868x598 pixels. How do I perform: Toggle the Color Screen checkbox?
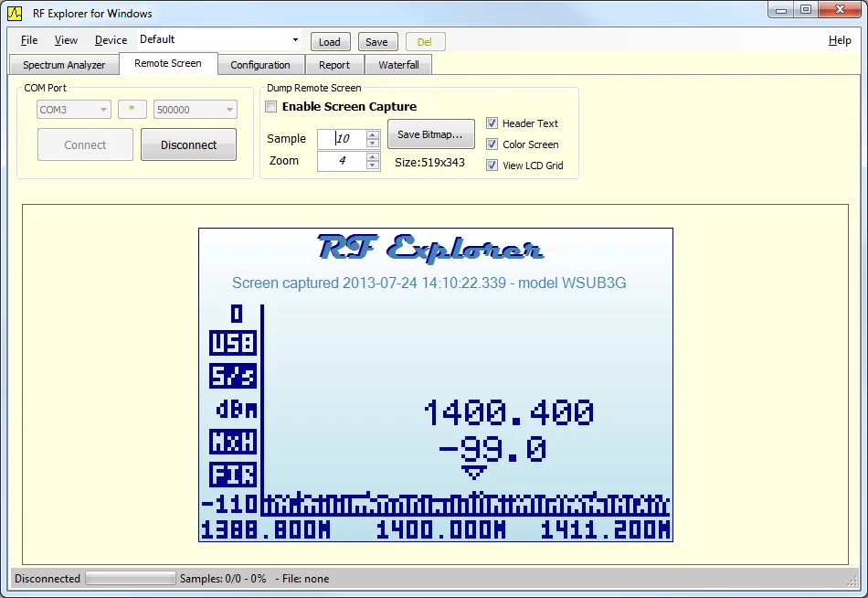click(x=492, y=144)
